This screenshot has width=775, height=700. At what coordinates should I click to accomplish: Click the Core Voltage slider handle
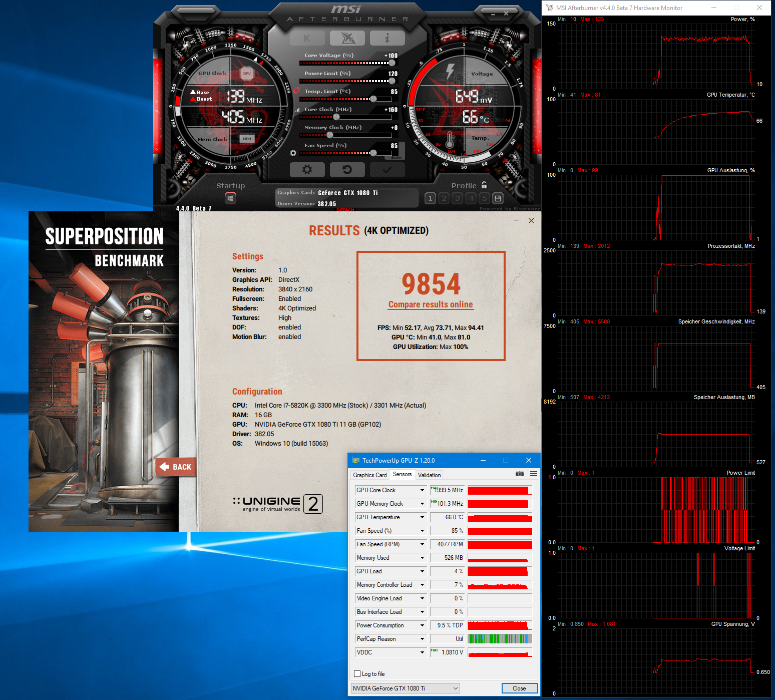pyautogui.click(x=392, y=63)
